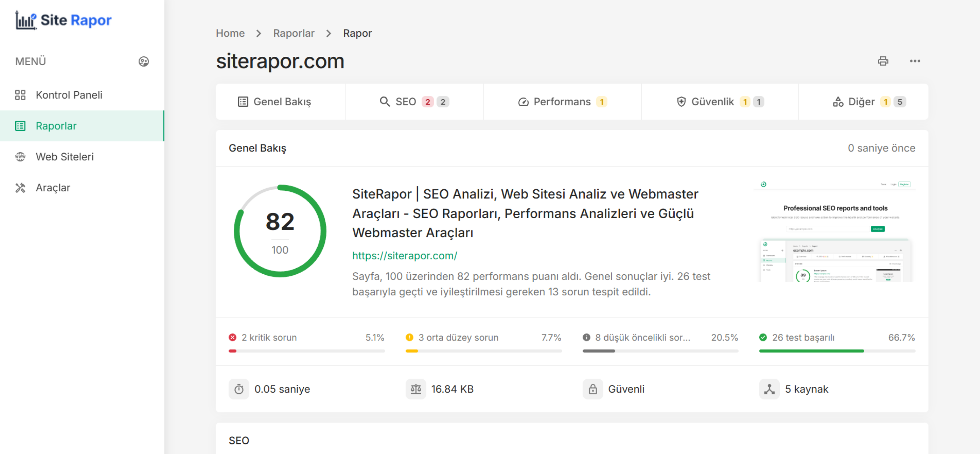
Task: Navigate to the Raporlar breadcrumb link
Action: [294, 33]
